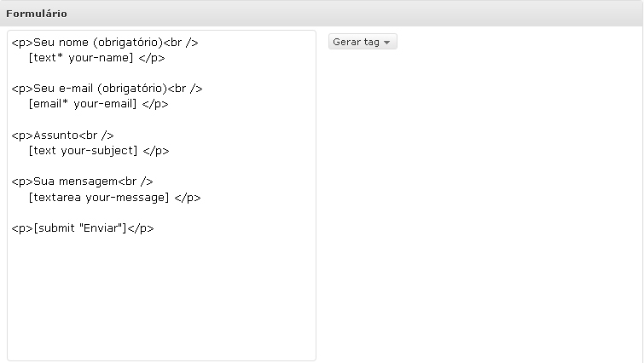The width and height of the screenshot is (644, 363).
Task: Click the Seu e-mail (obrigatório) line
Action: pyautogui.click(x=107, y=89)
